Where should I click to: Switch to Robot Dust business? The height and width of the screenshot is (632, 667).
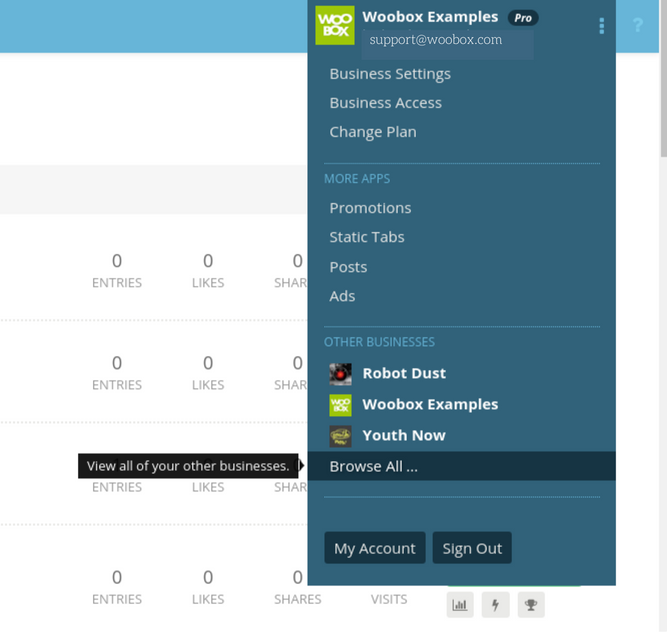(x=404, y=373)
